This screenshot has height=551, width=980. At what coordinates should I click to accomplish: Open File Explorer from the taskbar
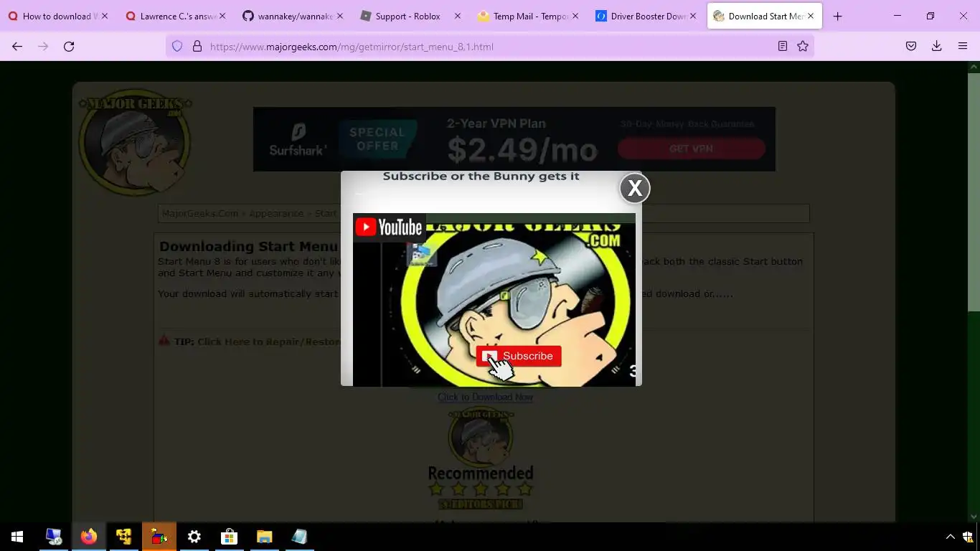tap(265, 537)
